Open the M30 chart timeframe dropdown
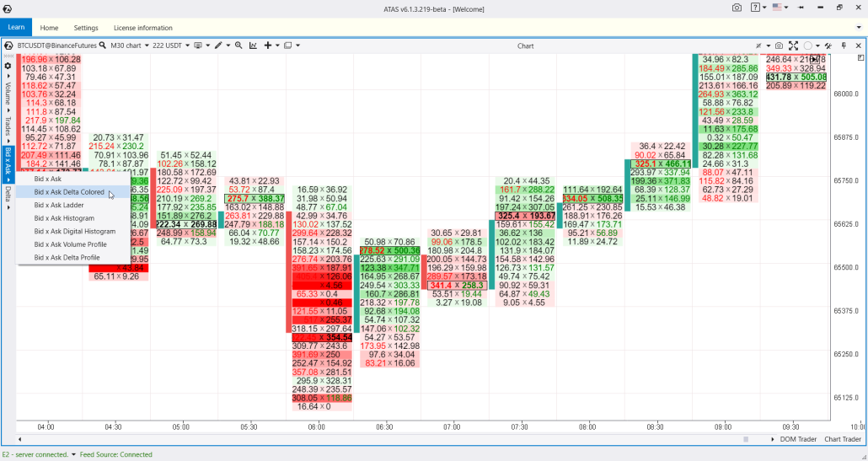The height and width of the screenshot is (461, 868). (130, 46)
